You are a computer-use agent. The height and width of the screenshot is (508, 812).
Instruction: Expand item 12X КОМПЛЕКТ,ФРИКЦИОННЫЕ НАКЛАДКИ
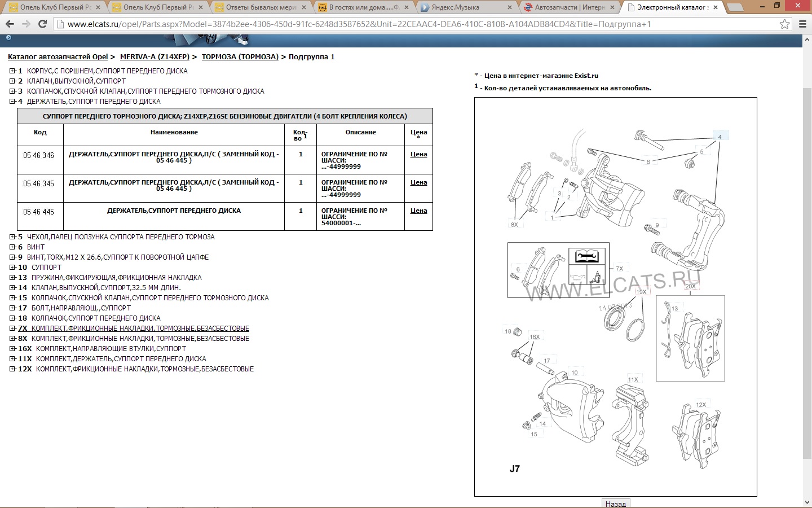[x=12, y=369]
